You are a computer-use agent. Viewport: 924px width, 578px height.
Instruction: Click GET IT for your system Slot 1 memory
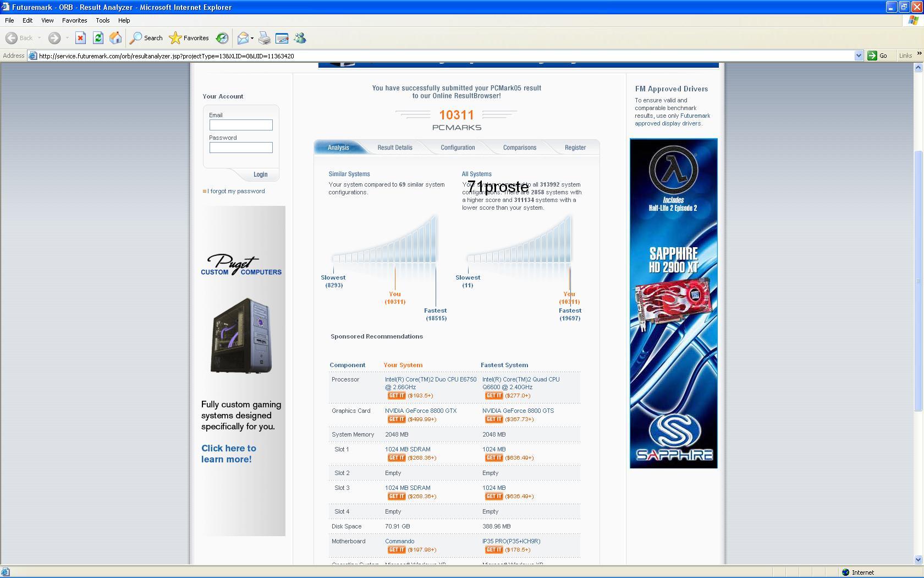click(x=397, y=458)
